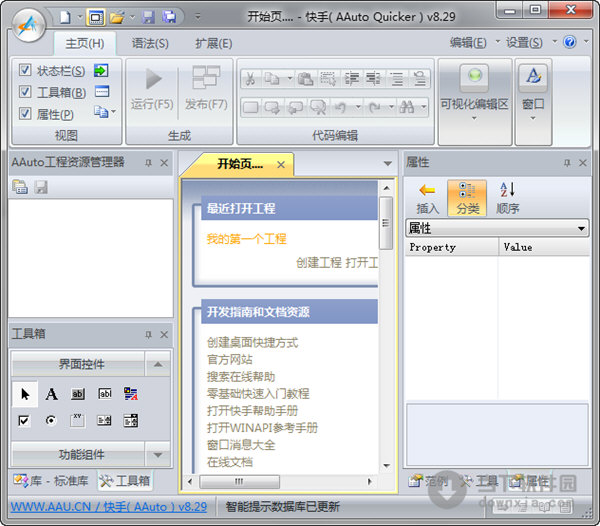
Task: Click the 零基础快速入门教程 link
Action: pyautogui.click(x=258, y=394)
